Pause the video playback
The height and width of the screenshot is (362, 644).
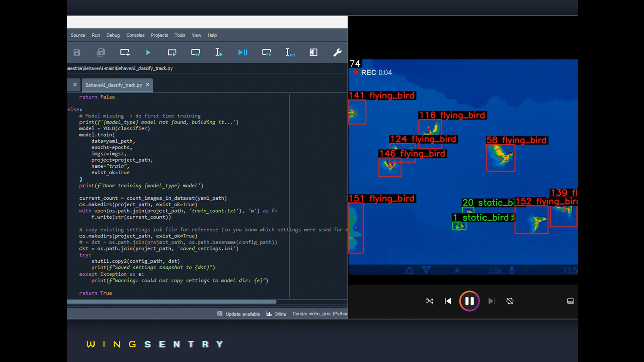[x=469, y=301]
